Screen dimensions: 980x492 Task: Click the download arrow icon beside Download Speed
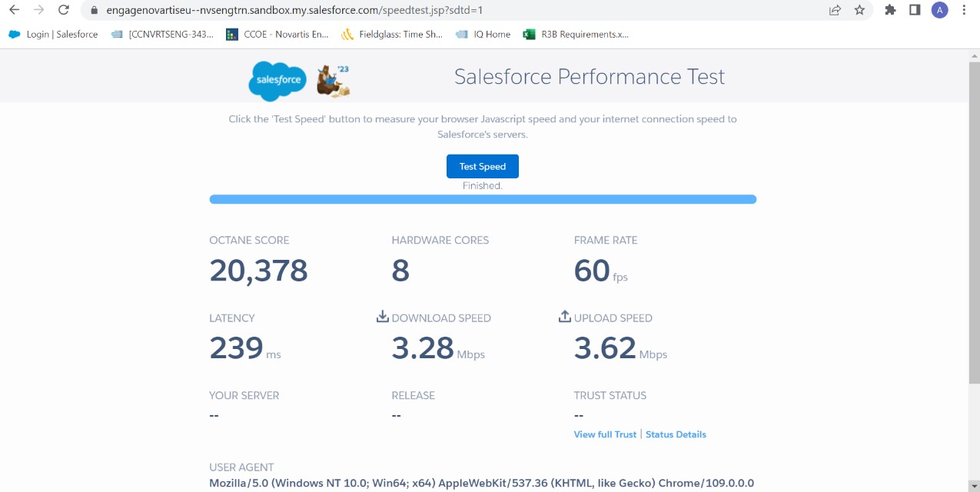coord(382,317)
